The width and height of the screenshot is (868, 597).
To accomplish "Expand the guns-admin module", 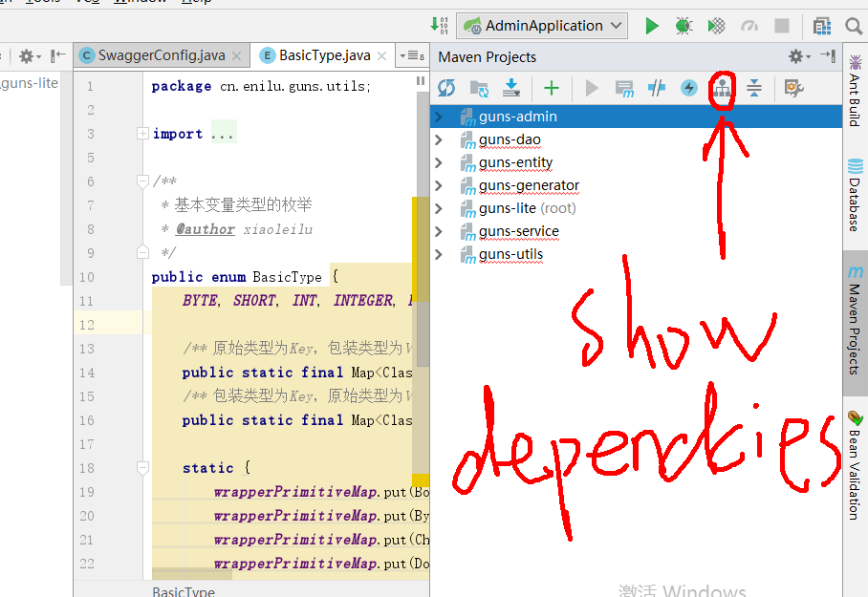I will [439, 117].
